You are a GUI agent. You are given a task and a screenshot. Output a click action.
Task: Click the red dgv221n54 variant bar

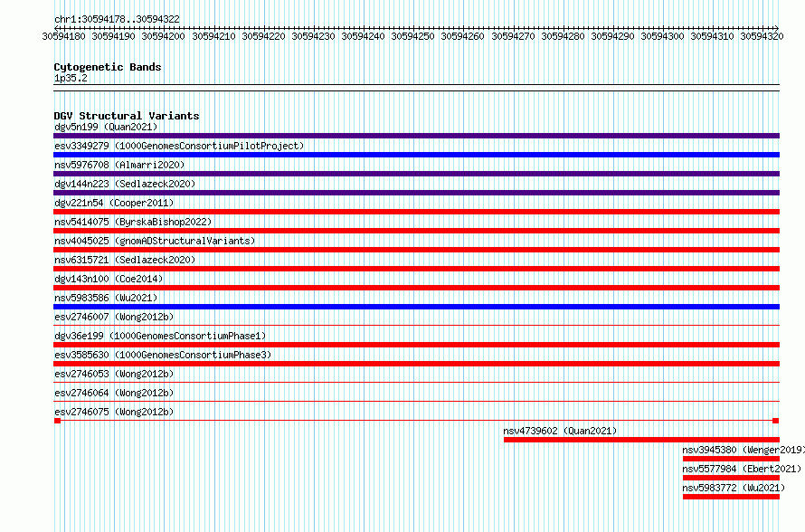pyautogui.click(x=416, y=212)
